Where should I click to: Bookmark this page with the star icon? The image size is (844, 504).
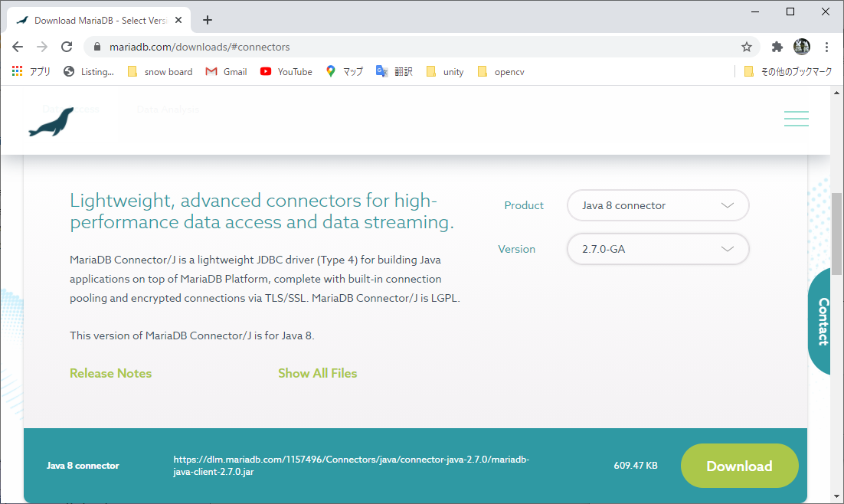747,47
